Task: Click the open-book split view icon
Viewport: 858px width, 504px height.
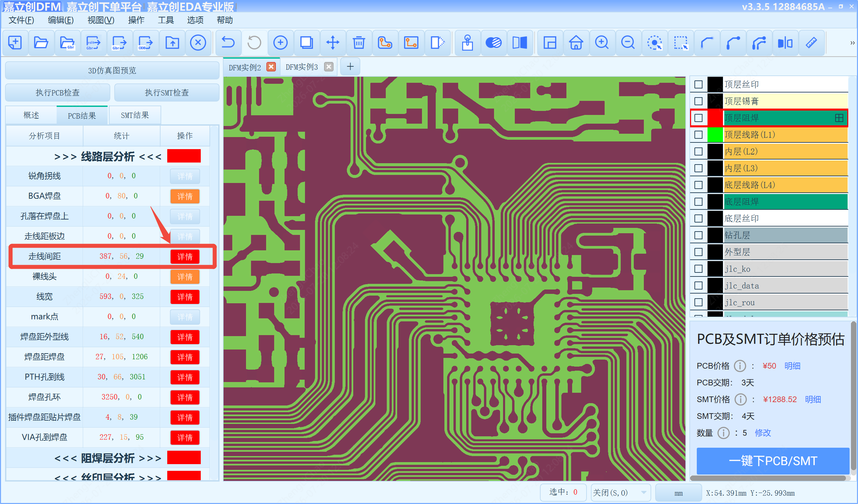Action: [x=520, y=43]
